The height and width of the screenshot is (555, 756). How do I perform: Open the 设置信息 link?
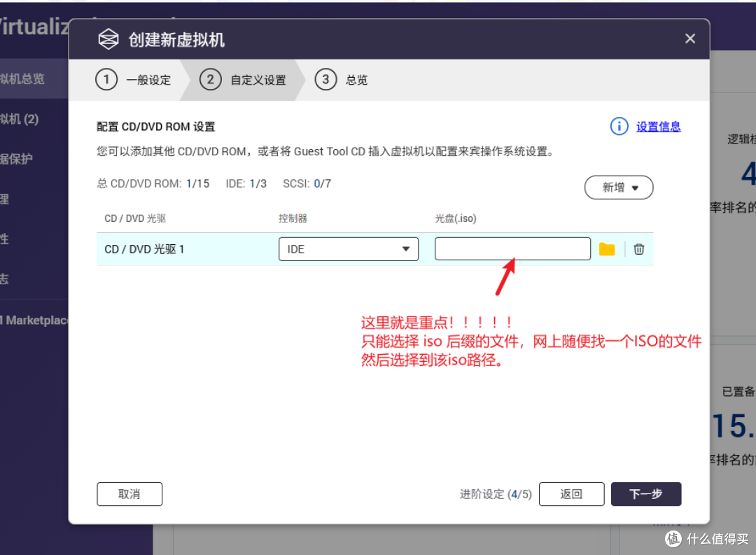658,127
